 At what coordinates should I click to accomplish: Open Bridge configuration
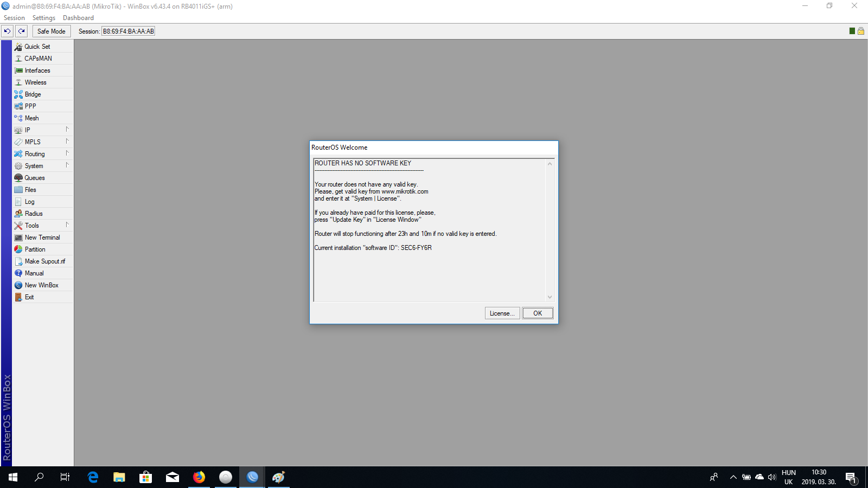pos(43,94)
